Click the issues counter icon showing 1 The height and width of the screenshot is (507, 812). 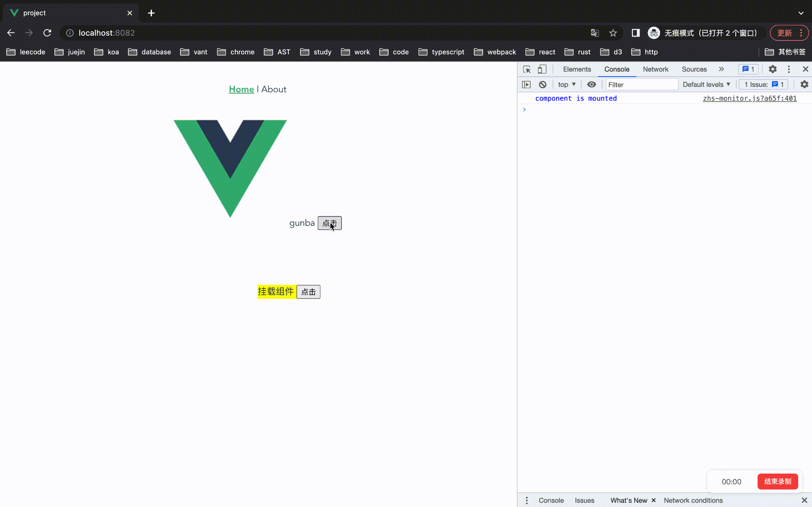pos(748,69)
